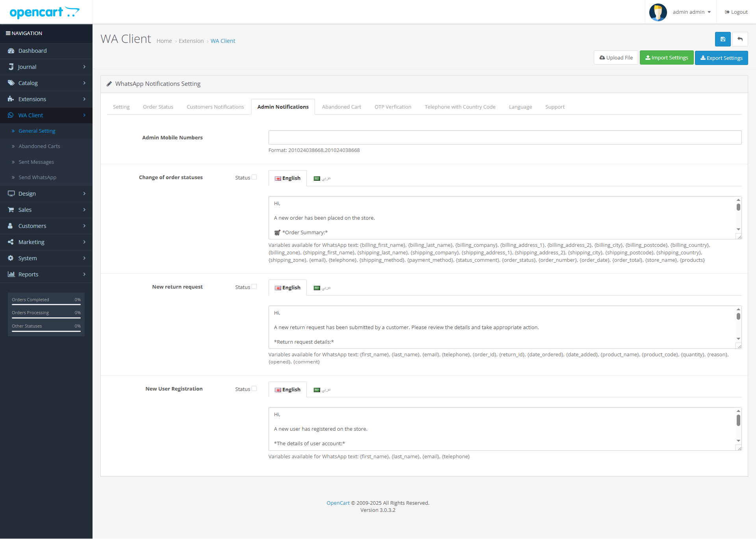This screenshot has height=539, width=756.
Task: Click the admin user avatar image
Action: coord(658,12)
